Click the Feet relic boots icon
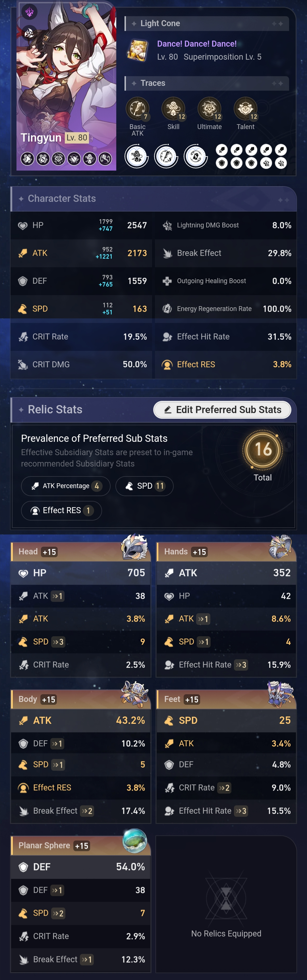 point(280,694)
